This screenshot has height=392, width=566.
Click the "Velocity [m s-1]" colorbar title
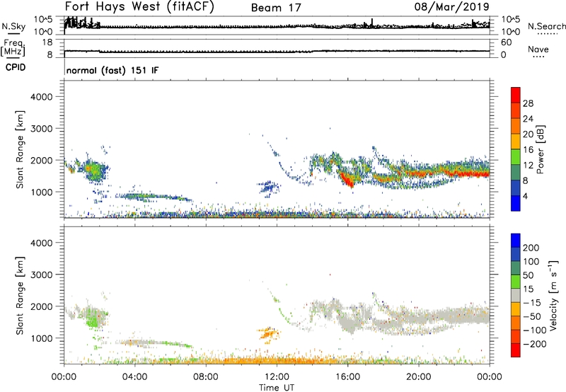(553, 295)
